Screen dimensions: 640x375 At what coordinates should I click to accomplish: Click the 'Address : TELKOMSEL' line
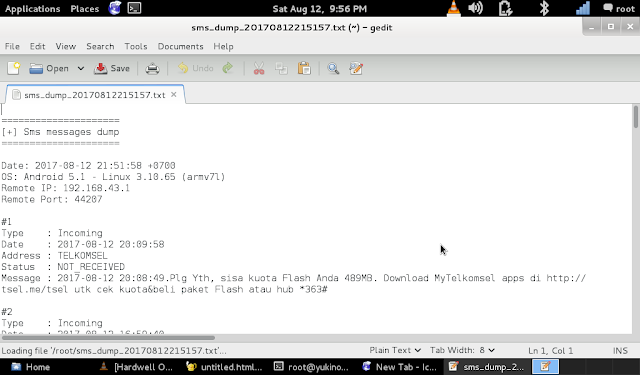54,256
